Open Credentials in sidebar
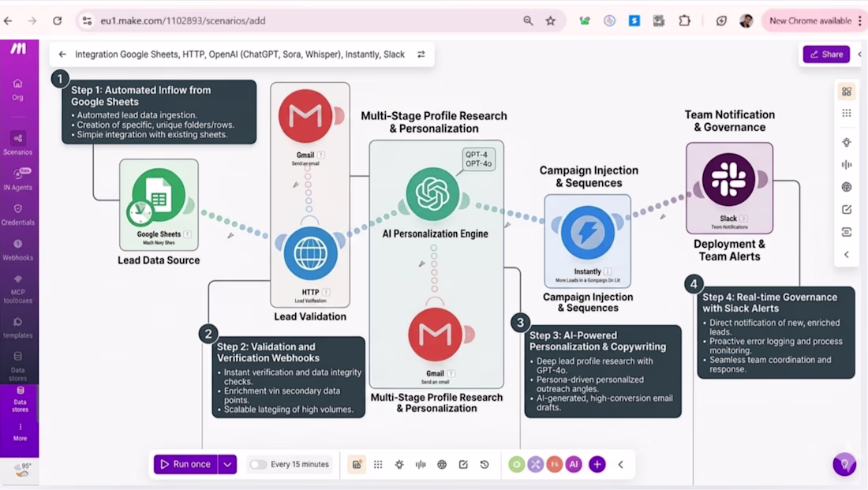This screenshot has height=490, width=868. (17, 215)
